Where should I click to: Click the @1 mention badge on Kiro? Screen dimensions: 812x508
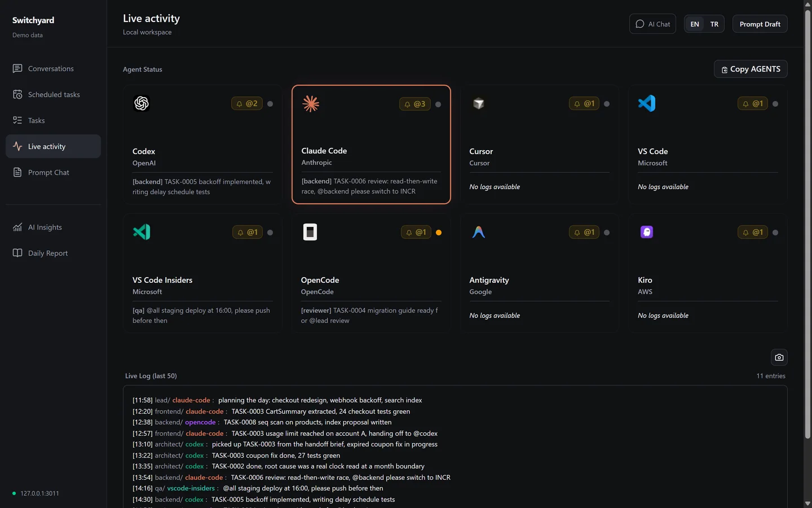(x=753, y=233)
